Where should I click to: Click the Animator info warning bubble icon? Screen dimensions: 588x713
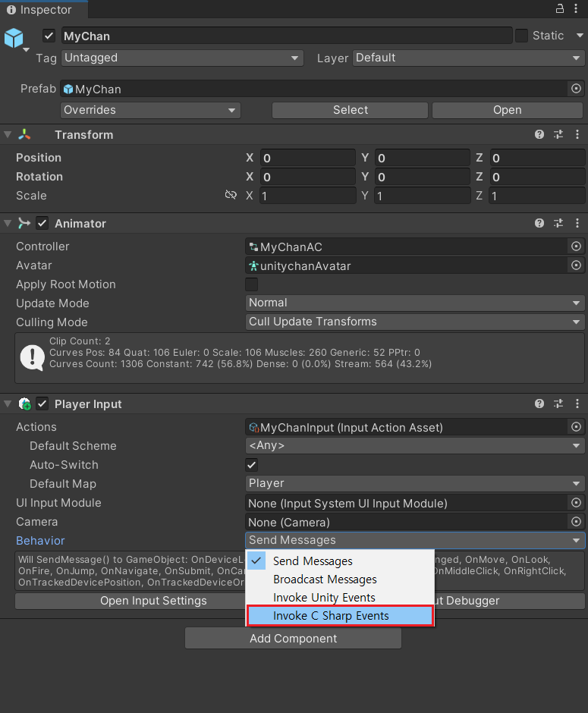tap(33, 358)
